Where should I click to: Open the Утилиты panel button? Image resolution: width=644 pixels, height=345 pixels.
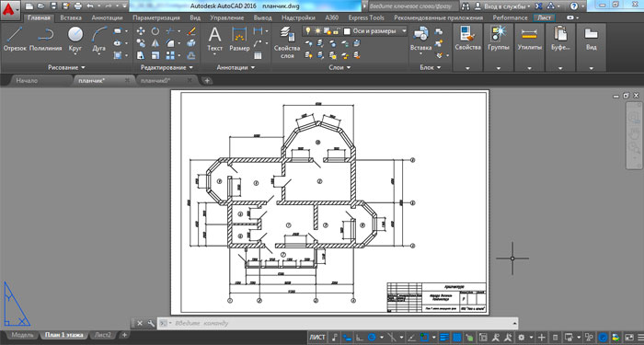[x=529, y=47]
